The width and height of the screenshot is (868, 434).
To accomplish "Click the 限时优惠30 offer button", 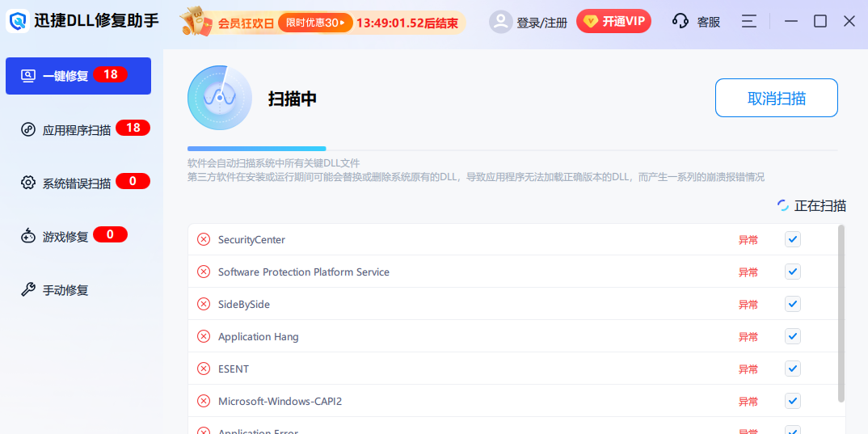I will coord(315,23).
